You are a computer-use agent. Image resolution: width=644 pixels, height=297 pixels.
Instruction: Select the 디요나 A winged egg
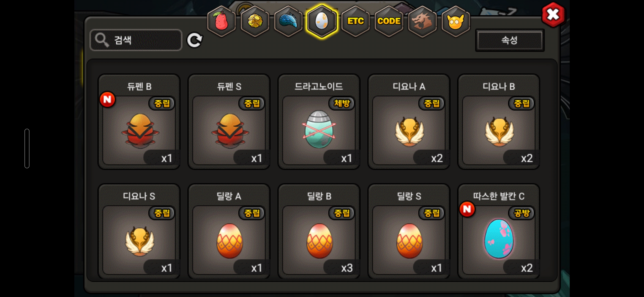(x=409, y=122)
